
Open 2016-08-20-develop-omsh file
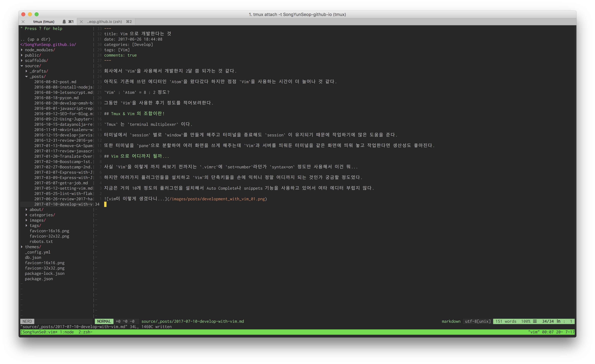(63, 103)
